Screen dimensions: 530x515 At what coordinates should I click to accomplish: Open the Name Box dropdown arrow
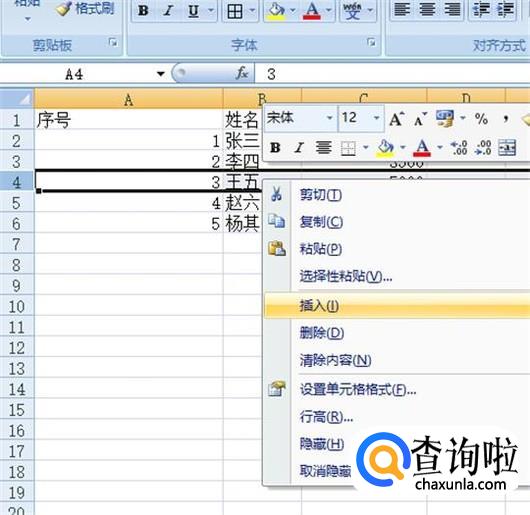pos(161,74)
